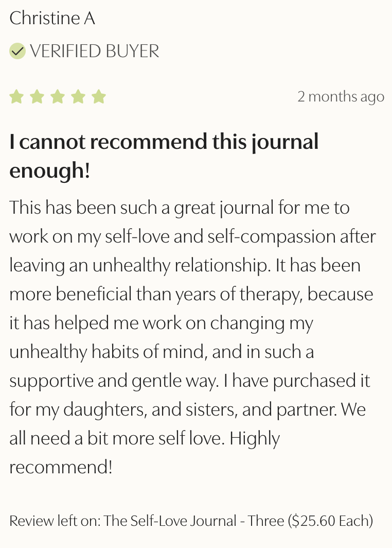The height and width of the screenshot is (548, 392).
Task: Select the third star in the rating
Action: click(58, 97)
